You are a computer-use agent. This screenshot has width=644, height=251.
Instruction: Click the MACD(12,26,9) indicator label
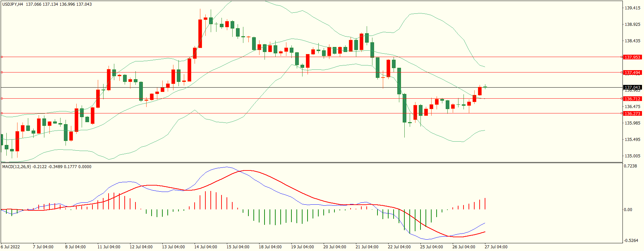[x=16, y=167]
